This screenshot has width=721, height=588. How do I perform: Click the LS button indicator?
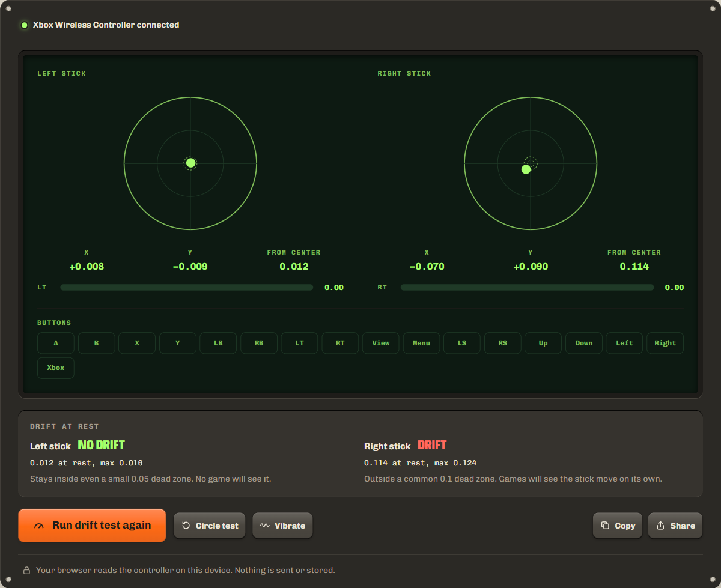click(x=462, y=343)
